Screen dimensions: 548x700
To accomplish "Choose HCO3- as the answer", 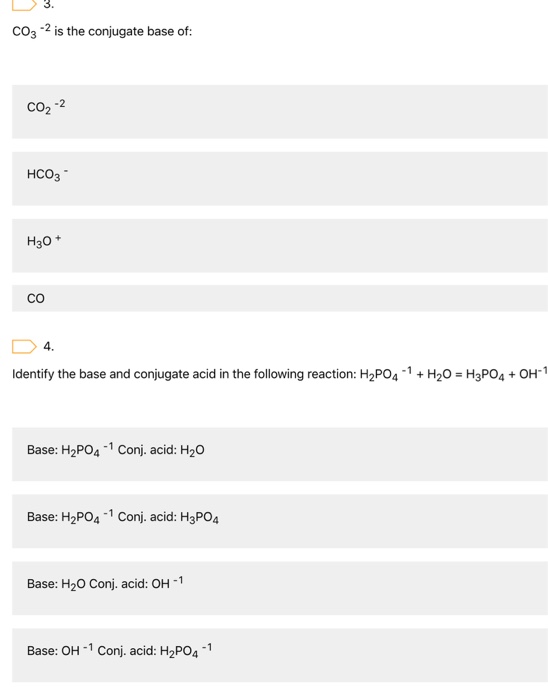I will [x=280, y=179].
